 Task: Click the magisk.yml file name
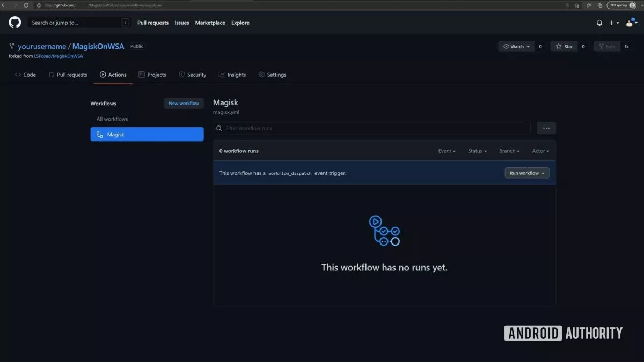coord(226,112)
